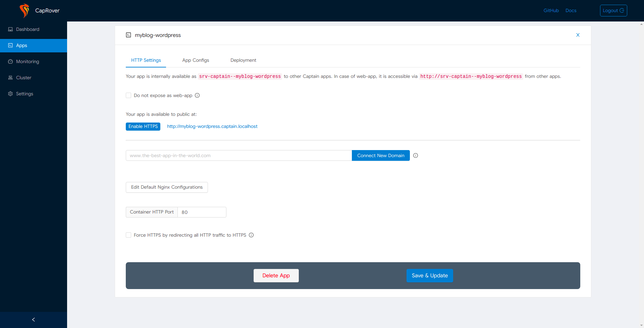Open the Settings gear icon
Image resolution: width=644 pixels, height=328 pixels.
coord(10,94)
